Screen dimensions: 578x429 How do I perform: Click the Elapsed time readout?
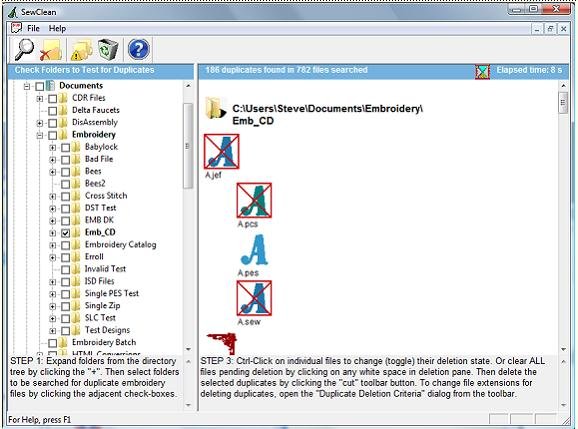[x=529, y=70]
